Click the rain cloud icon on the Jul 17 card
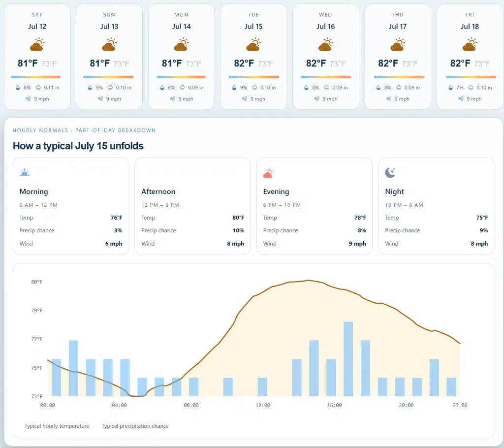Viewport: 504px width, 448px height. 399,88
